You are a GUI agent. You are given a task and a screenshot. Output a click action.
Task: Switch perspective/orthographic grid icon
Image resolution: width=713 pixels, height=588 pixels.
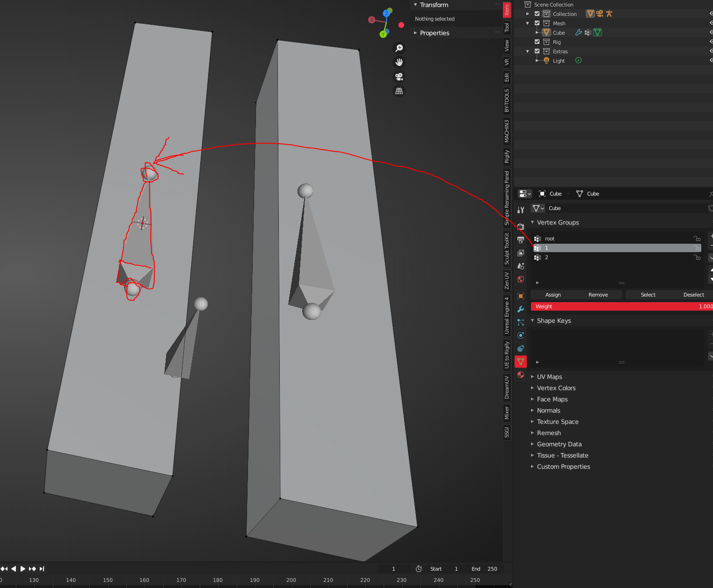(x=399, y=91)
